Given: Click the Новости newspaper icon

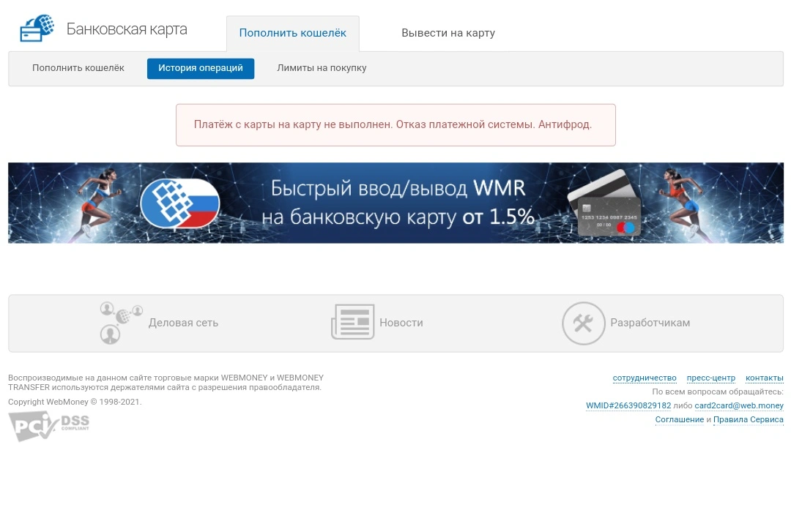Looking at the screenshot, I should point(352,322).
